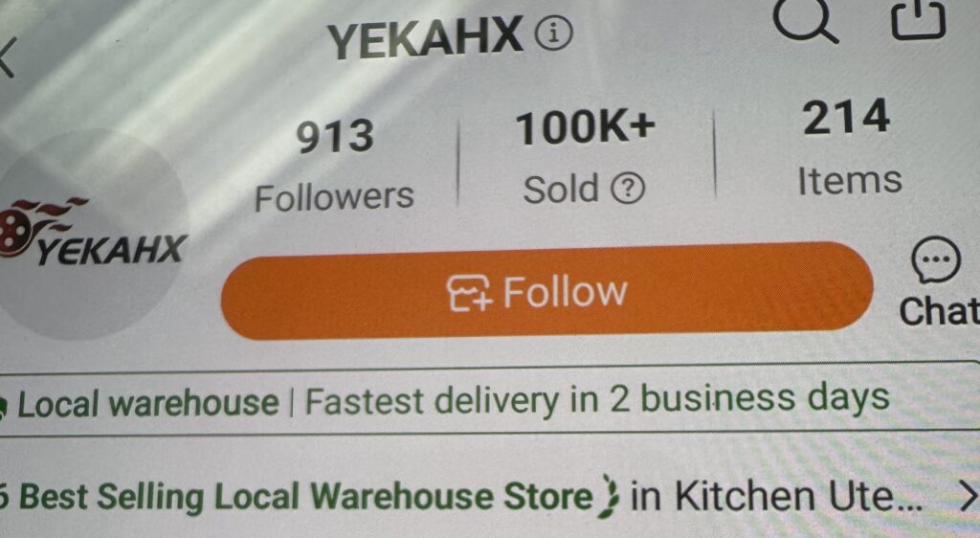Open the Chat speech bubble icon

(x=936, y=259)
